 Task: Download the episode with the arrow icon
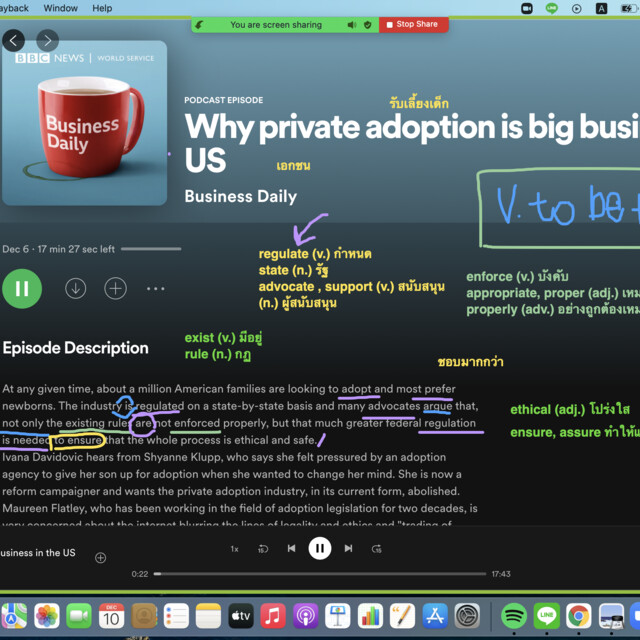tap(76, 289)
